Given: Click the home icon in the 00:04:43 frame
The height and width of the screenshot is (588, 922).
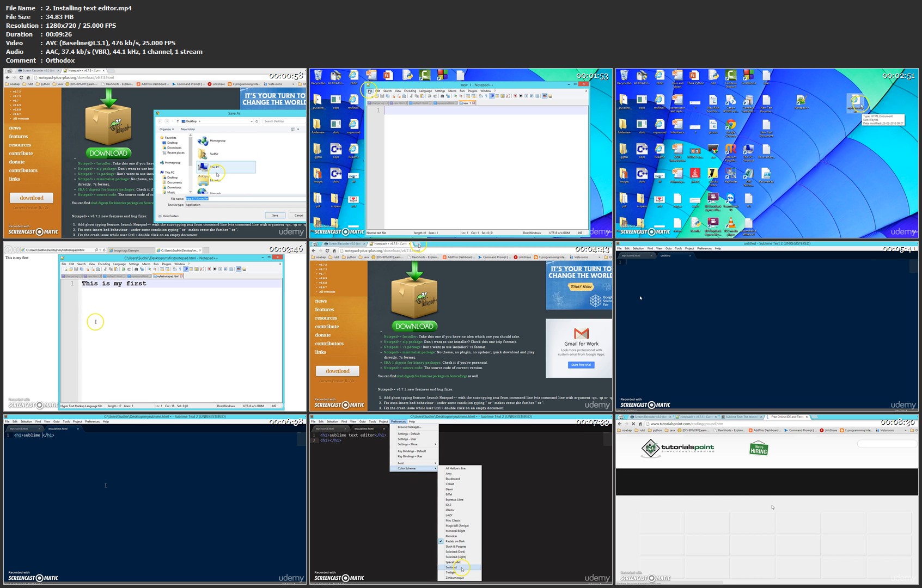Looking at the screenshot, I should [334, 250].
